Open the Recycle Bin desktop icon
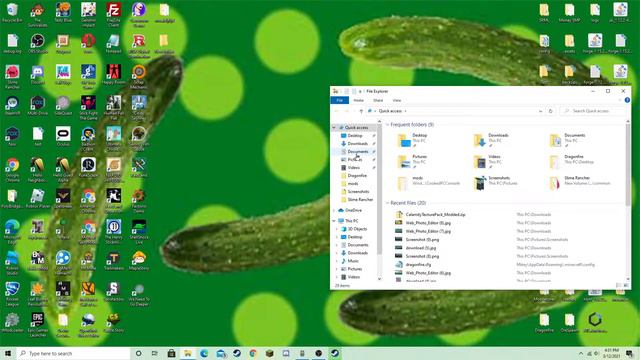This screenshot has width=640, height=360. pyautogui.click(x=12, y=13)
